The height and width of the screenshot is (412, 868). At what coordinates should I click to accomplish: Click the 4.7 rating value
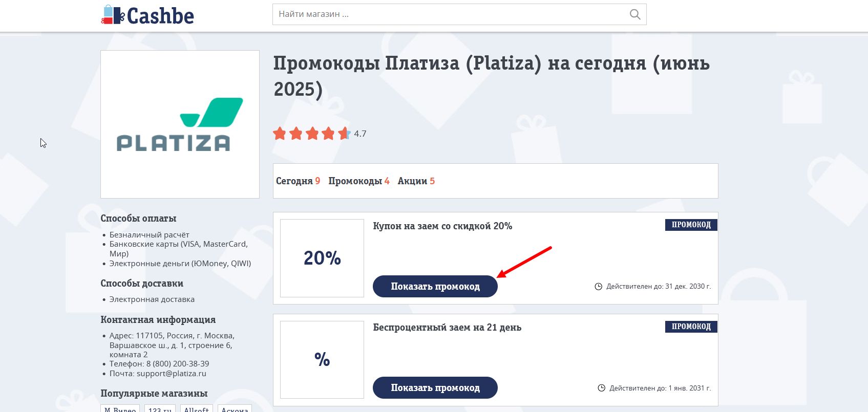(x=360, y=134)
